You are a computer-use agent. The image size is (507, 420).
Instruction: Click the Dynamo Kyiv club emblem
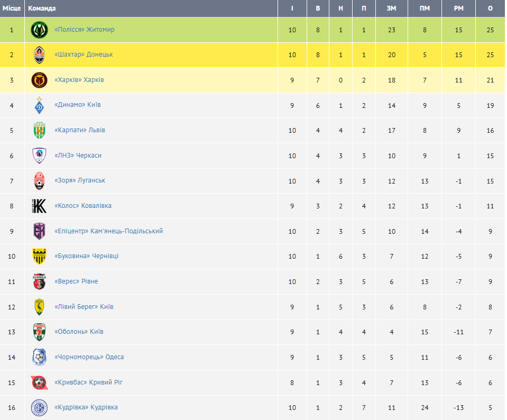[40, 105]
